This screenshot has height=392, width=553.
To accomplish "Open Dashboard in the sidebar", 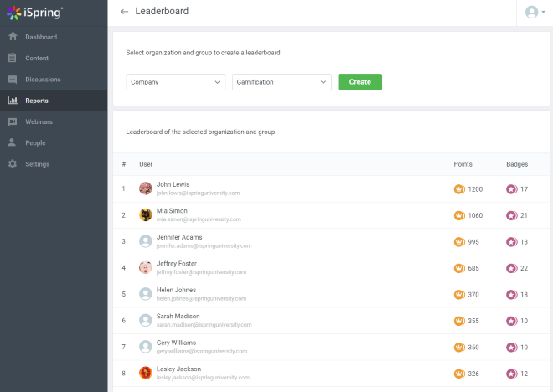I will (x=41, y=38).
